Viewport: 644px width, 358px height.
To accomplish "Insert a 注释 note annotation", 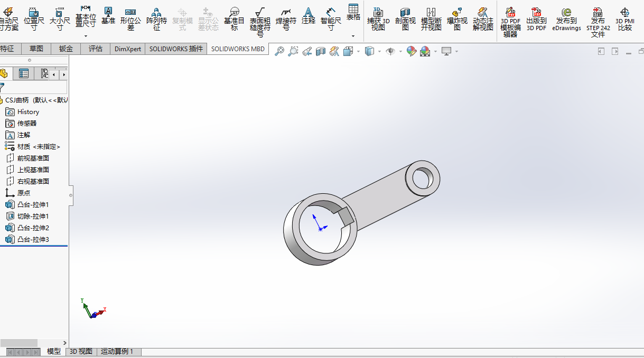I will click(x=309, y=16).
